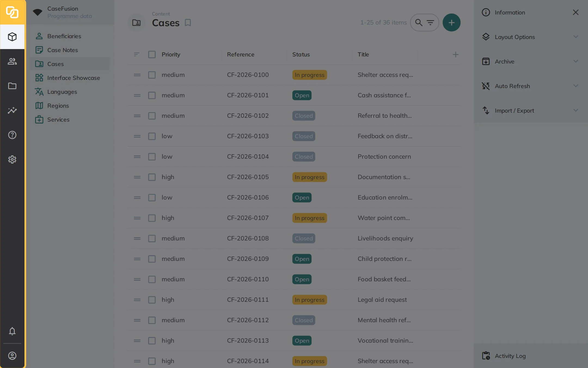Open the Insights chart icon in sidebar

(x=12, y=110)
